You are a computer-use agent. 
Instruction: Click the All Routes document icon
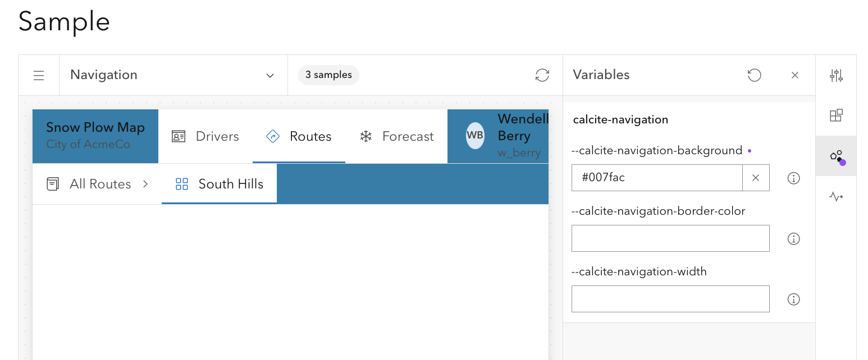52,183
